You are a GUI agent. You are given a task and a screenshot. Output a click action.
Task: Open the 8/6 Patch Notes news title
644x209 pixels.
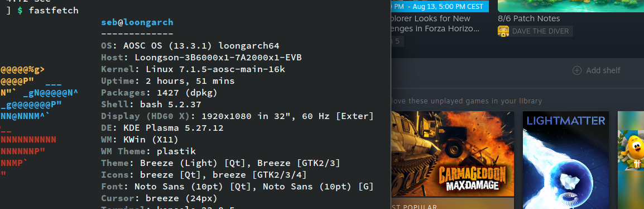(528, 18)
